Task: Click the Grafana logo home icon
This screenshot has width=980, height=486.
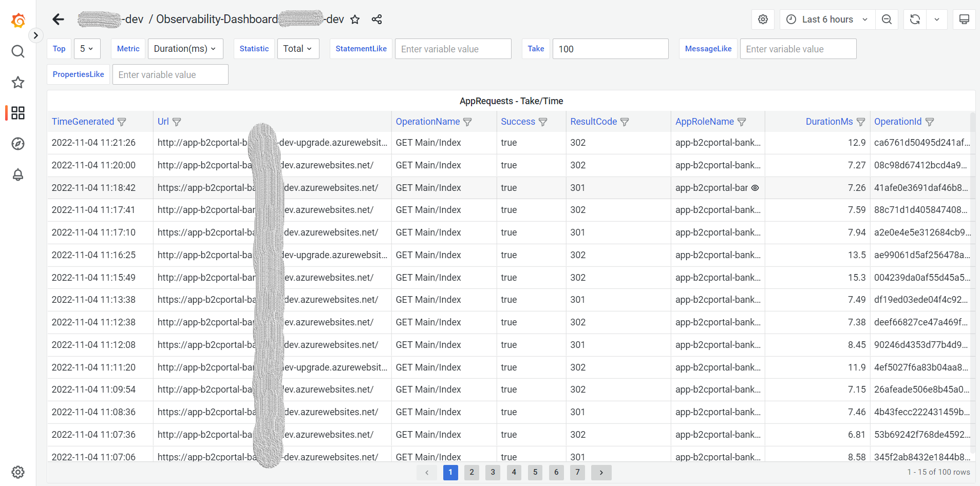Action: 18,21
